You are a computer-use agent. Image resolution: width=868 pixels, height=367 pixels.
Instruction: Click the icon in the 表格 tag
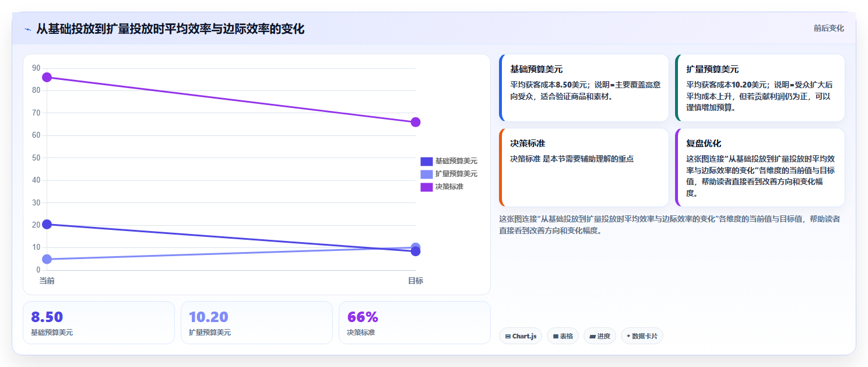coord(556,336)
